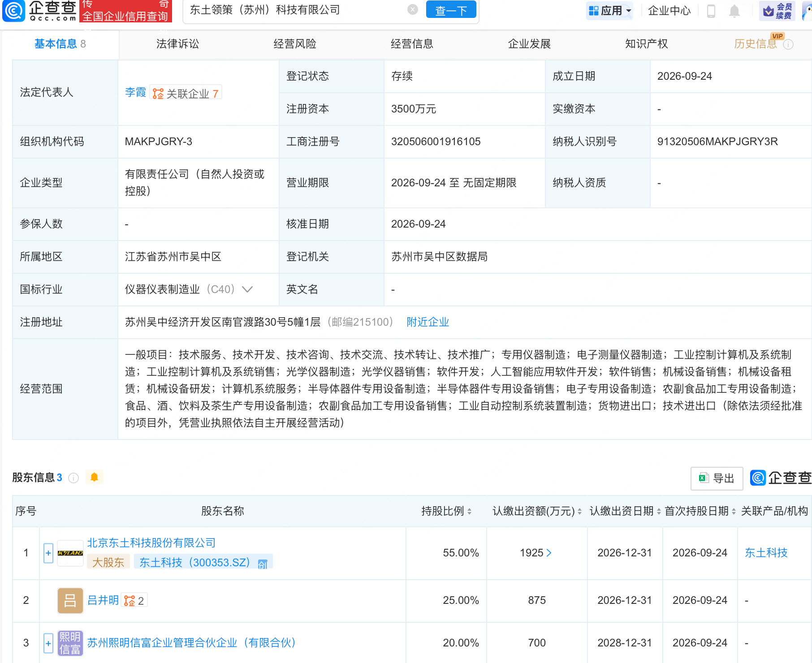Open the 东土科技 related product link
This screenshot has height=663, width=812.
[x=766, y=553]
